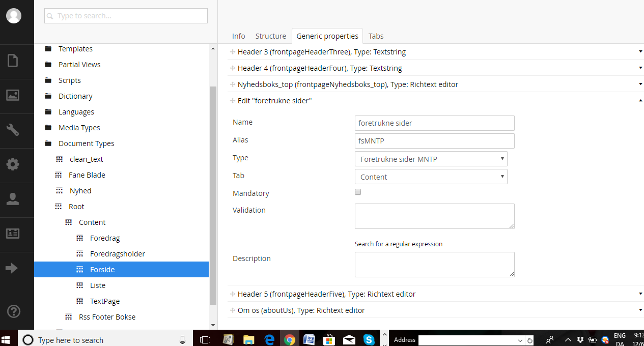
Task: Select the TextPage document type in tree
Action: (104, 301)
